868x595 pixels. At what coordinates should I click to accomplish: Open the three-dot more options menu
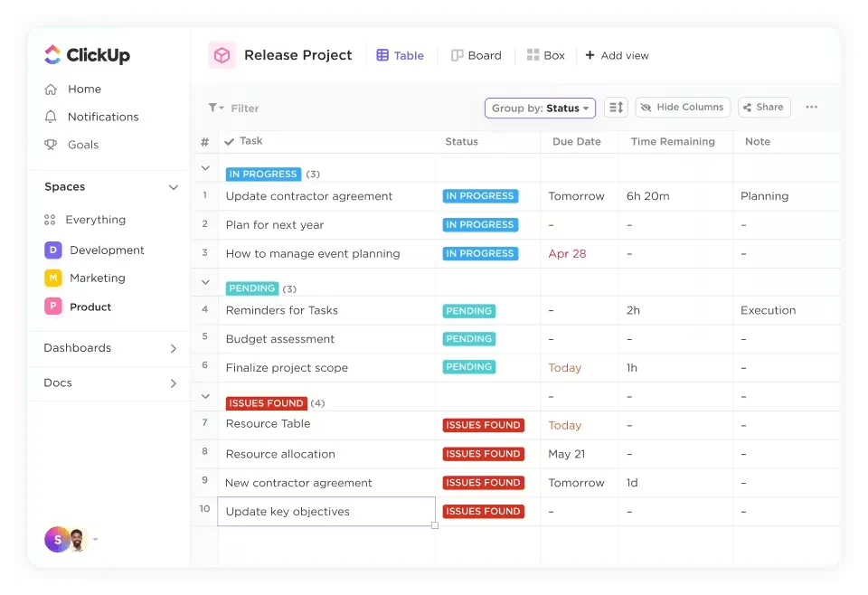tap(812, 107)
